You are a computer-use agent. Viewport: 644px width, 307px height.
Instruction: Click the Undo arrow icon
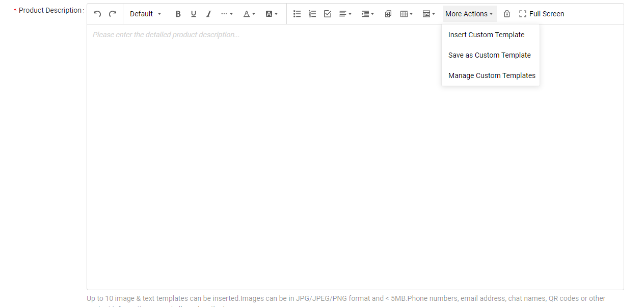tap(97, 14)
